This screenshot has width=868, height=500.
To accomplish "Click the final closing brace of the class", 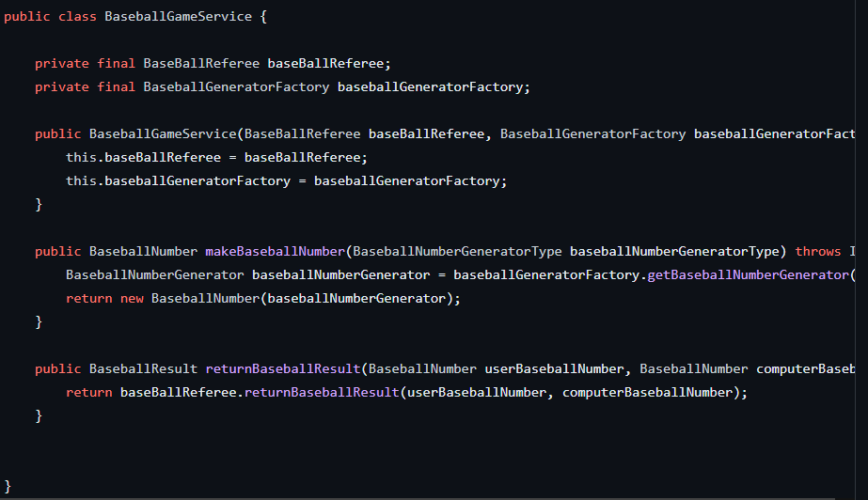I will tap(8, 487).
